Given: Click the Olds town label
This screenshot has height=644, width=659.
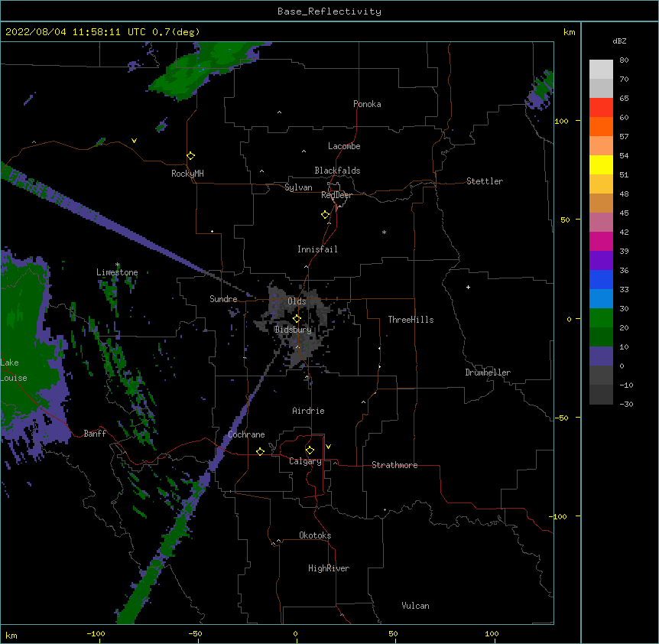Looking at the screenshot, I should (297, 301).
